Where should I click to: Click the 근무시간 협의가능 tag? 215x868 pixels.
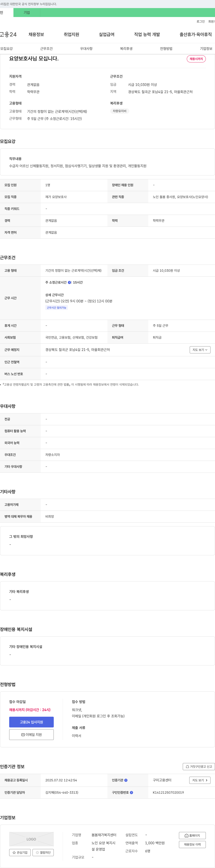tap(56, 308)
